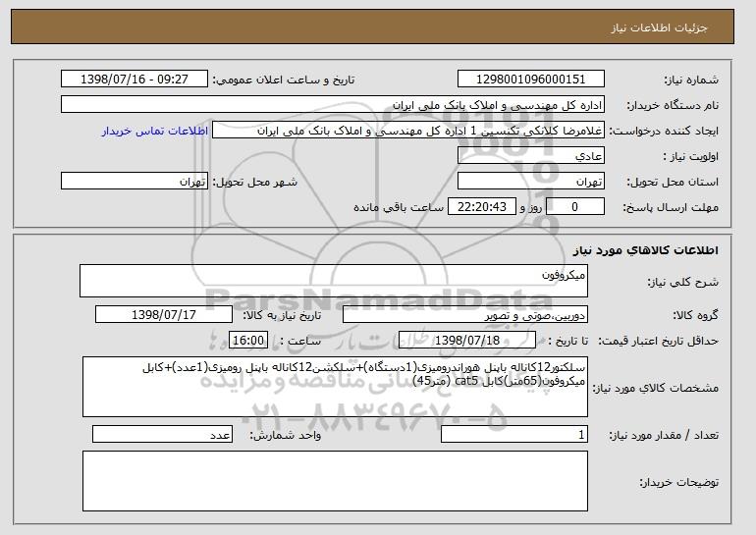The image size is (756, 535).
Task: Select the need number field 1298001096000151
Action: (531, 80)
